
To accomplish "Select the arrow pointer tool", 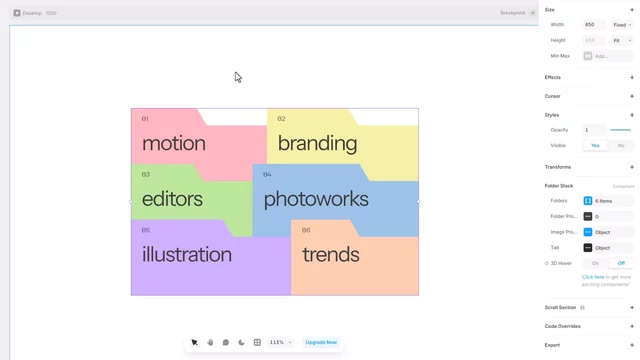I will coord(194,342).
